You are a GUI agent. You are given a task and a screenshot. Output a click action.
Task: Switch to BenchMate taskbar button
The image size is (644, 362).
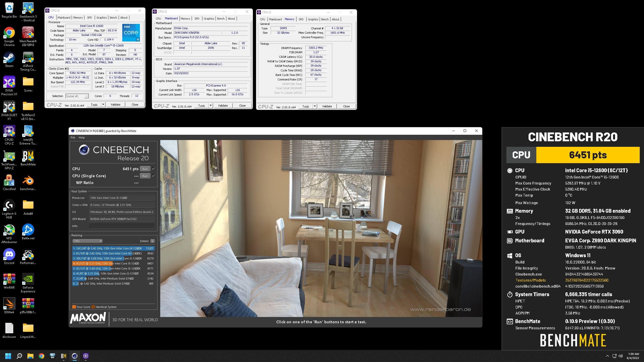[64, 356]
